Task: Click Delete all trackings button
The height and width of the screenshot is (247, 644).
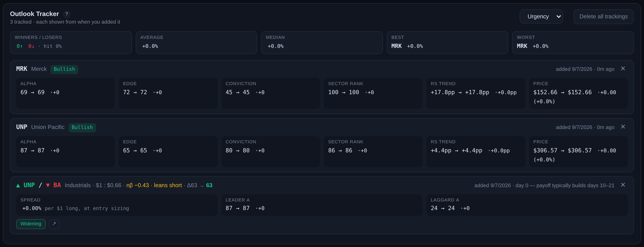Action: [x=603, y=16]
